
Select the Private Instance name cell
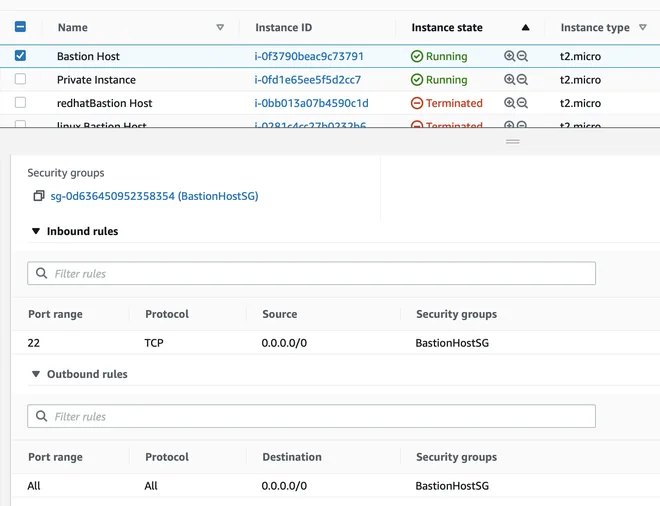96,80
